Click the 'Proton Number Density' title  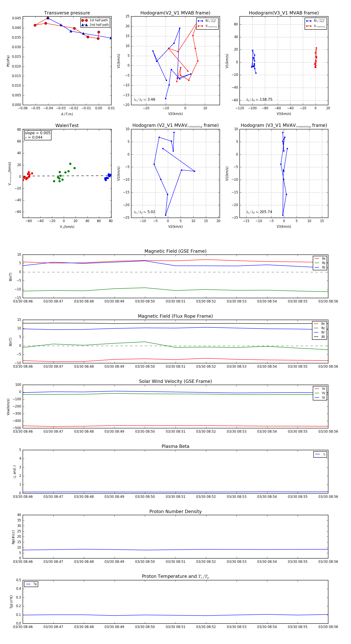[175, 511]
